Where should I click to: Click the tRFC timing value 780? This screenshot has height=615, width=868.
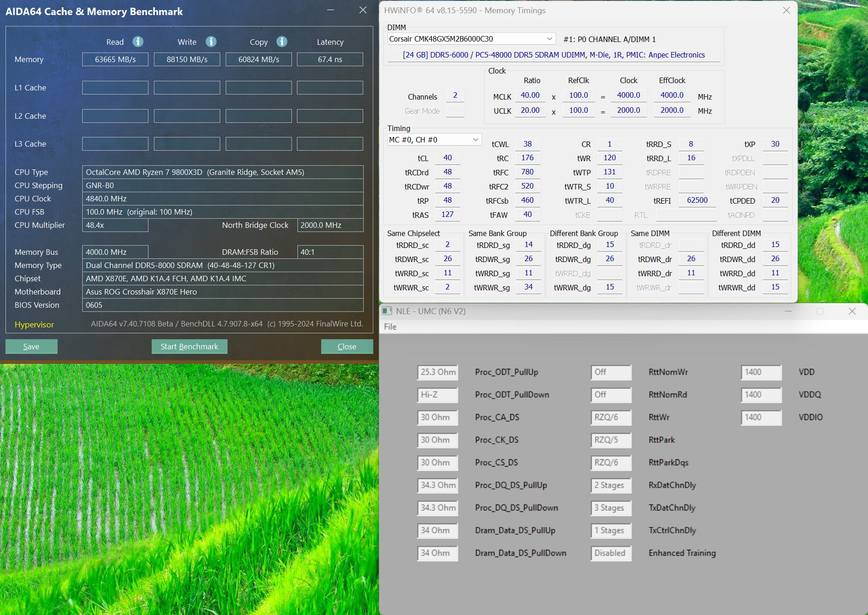(x=527, y=172)
